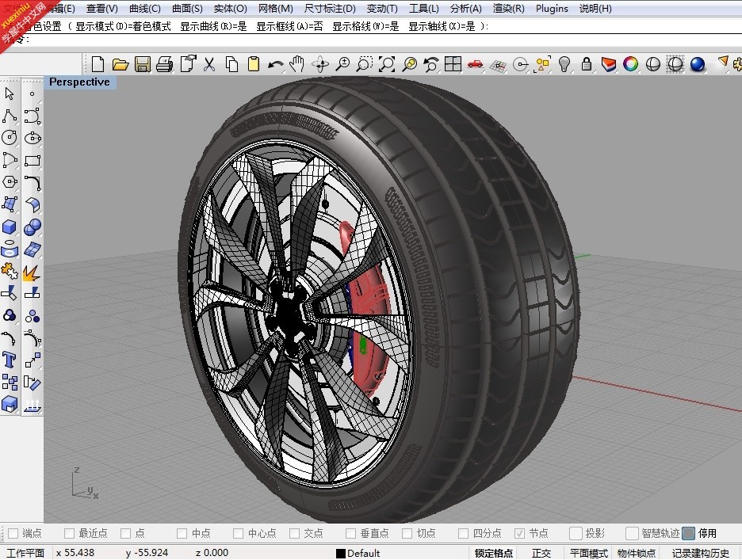Click the 工作平面 coordinate label

25,553
